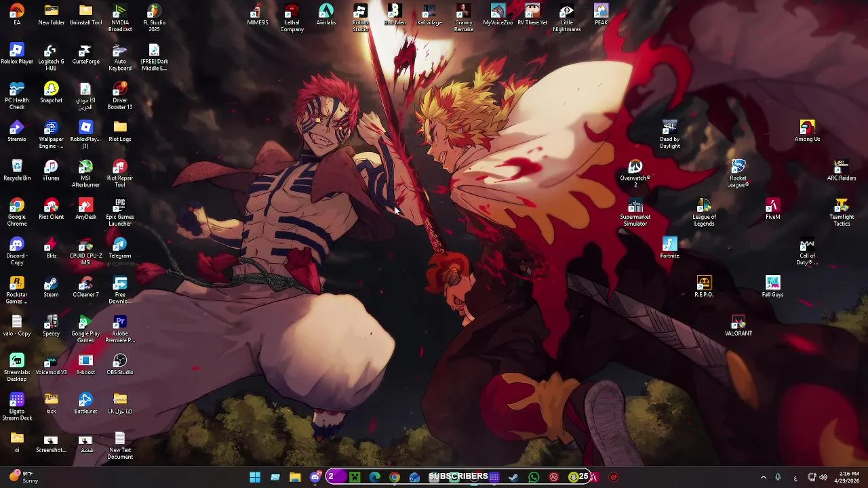
Task: Open iTunes desktop shortcut
Action: coord(51,171)
